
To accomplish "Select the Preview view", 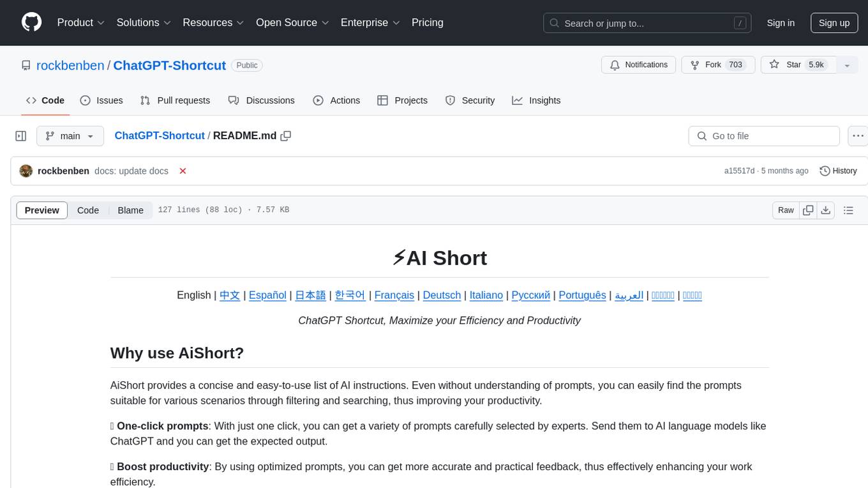I will (x=42, y=210).
